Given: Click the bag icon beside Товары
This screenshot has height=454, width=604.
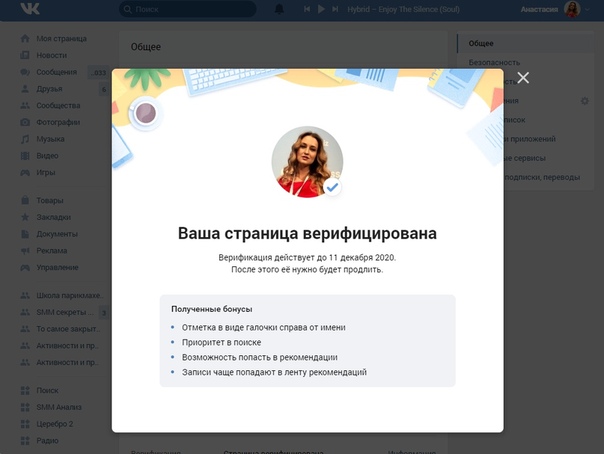Looking at the screenshot, I should pos(25,200).
